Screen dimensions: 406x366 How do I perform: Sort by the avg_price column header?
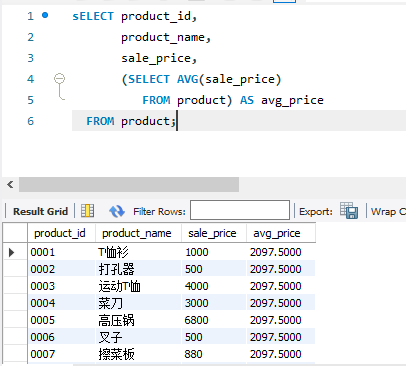[281, 233]
